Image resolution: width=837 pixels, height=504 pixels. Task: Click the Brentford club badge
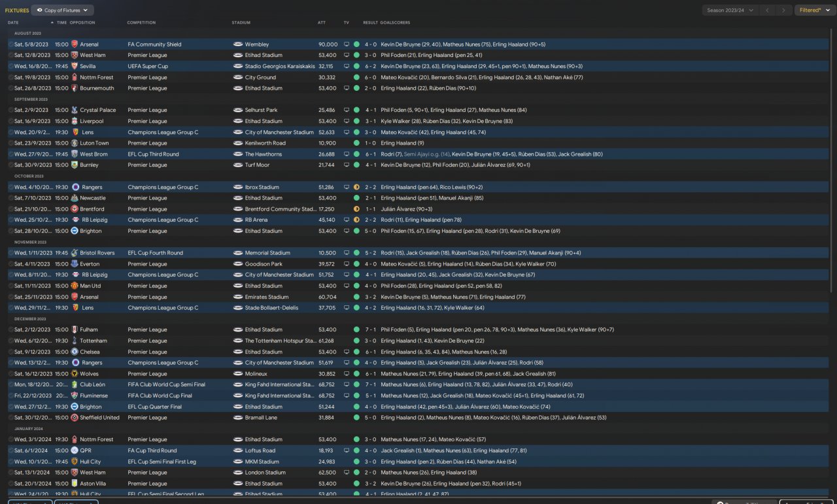click(75, 209)
